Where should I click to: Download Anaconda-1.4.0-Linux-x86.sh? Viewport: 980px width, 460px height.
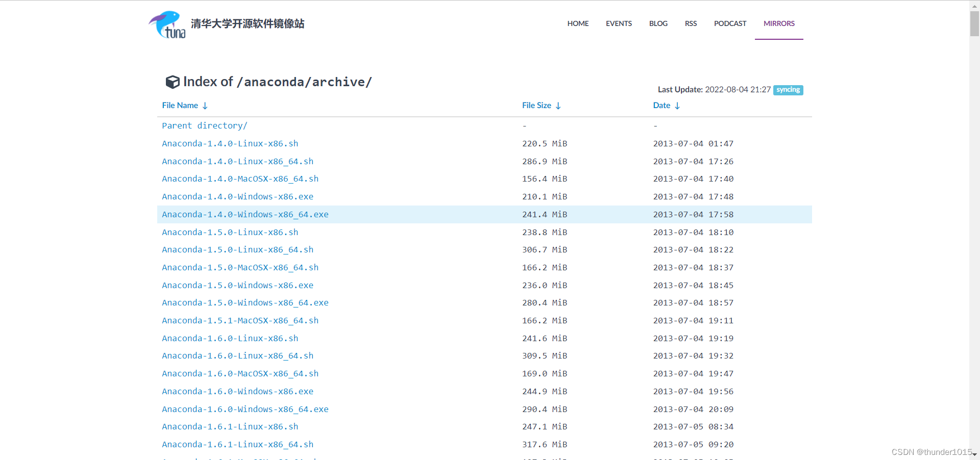point(230,144)
